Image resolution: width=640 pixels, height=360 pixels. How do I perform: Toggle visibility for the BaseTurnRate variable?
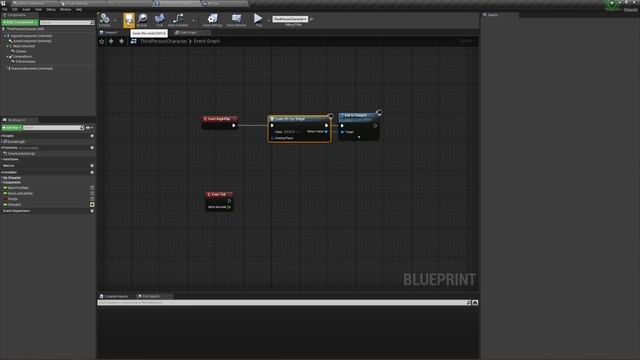tap(92, 188)
